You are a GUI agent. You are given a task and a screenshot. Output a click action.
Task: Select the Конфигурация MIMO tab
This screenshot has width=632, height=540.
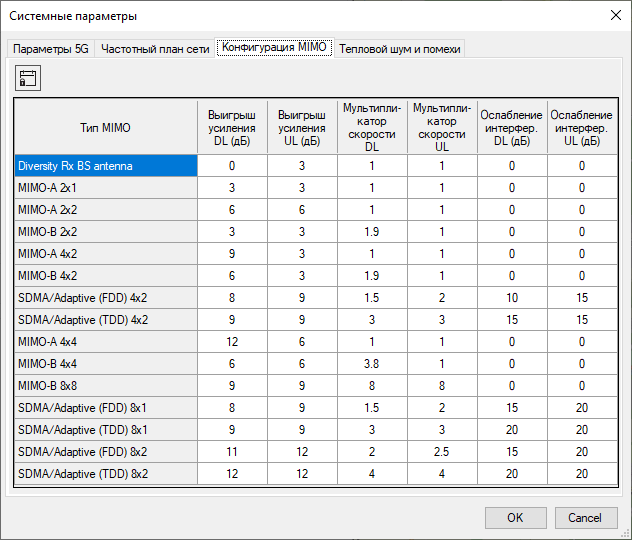(274, 48)
